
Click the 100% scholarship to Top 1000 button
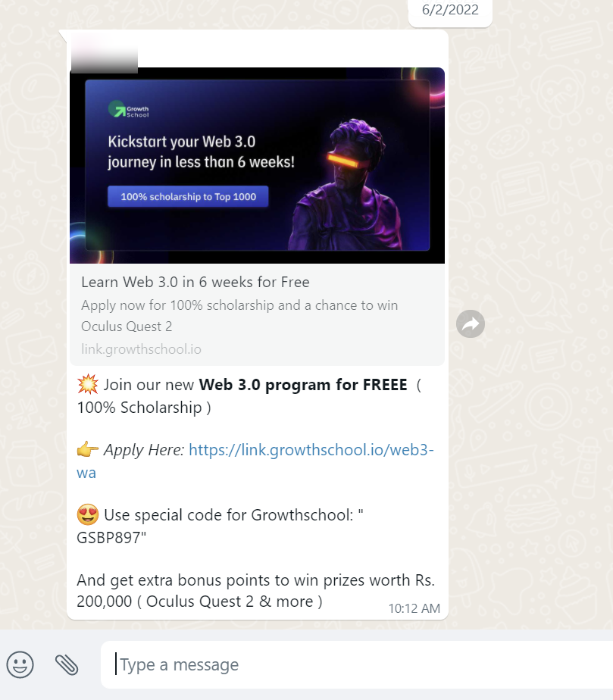click(x=188, y=196)
